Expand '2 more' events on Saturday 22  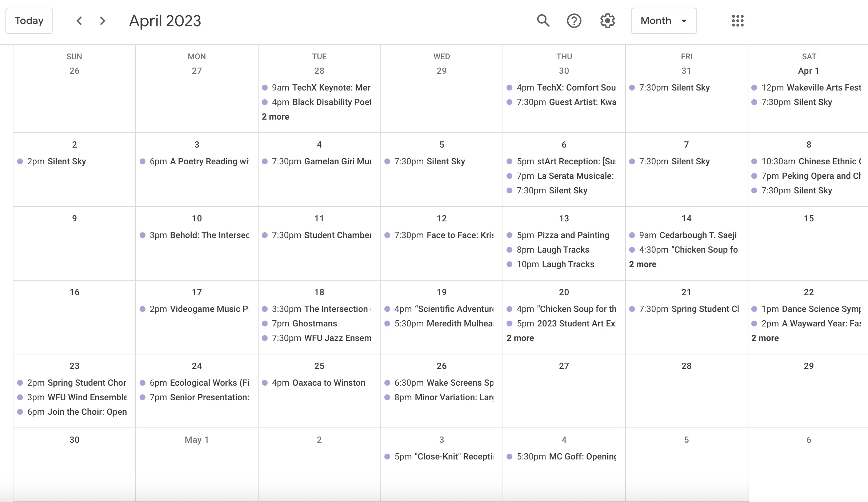point(765,338)
